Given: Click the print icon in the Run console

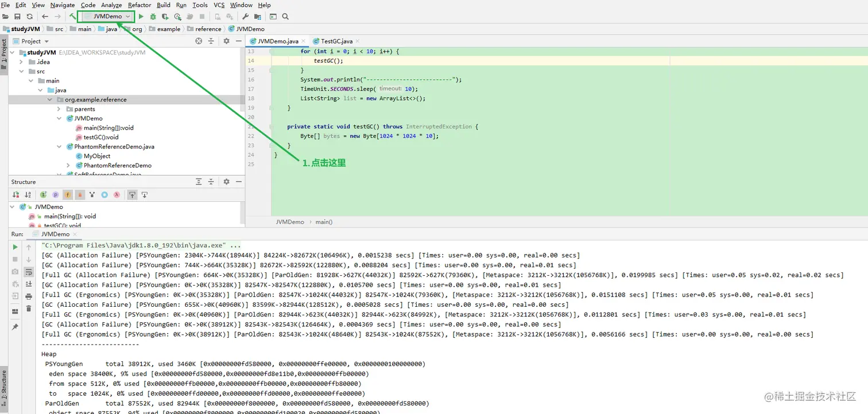Looking at the screenshot, I should [x=29, y=296].
